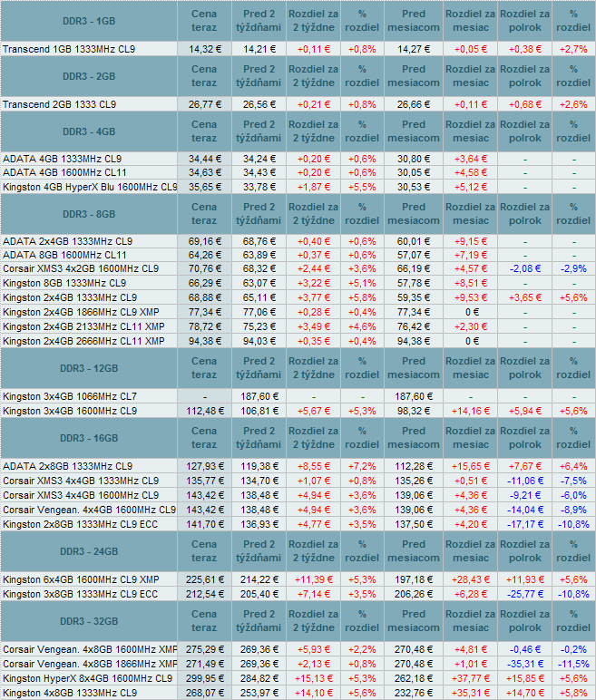Click the 14,32 € current price cell

(x=205, y=49)
